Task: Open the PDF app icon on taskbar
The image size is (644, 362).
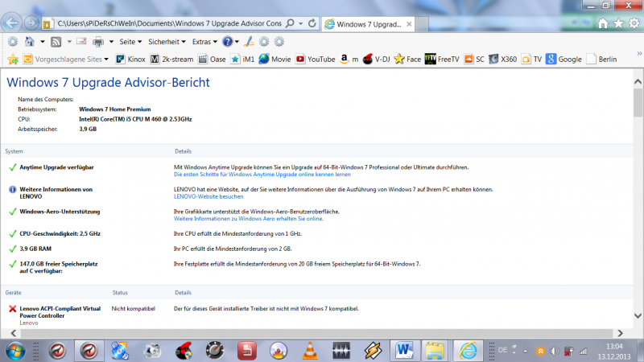Action: [247, 351]
